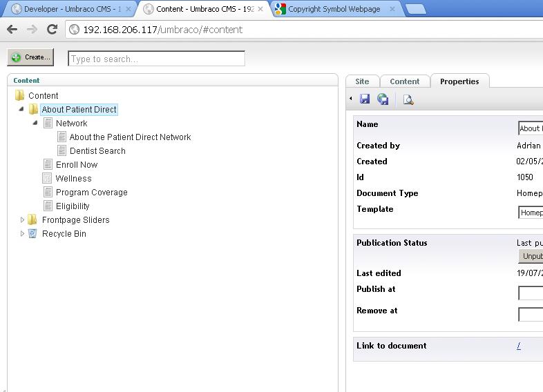The image size is (543, 392).
Task: Click the Wellness unpublished page icon
Action: pyautogui.click(x=47, y=178)
